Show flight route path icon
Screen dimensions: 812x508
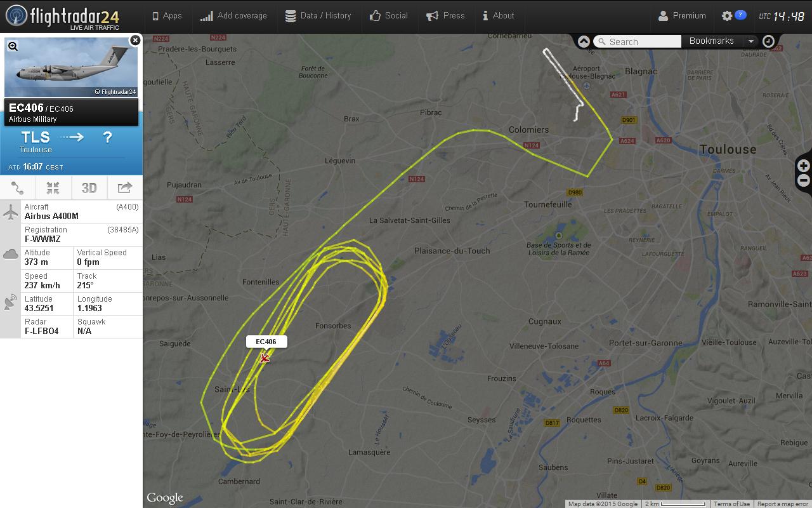point(18,188)
